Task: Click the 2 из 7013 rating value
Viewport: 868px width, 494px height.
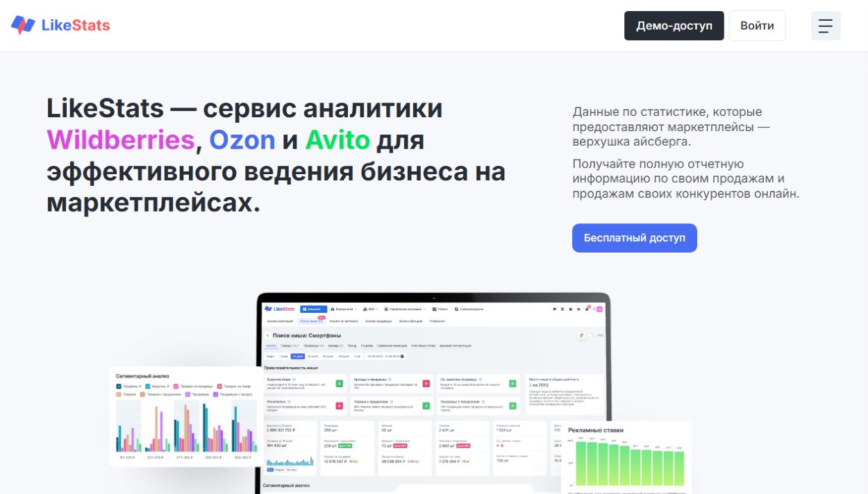Action: click(x=539, y=384)
